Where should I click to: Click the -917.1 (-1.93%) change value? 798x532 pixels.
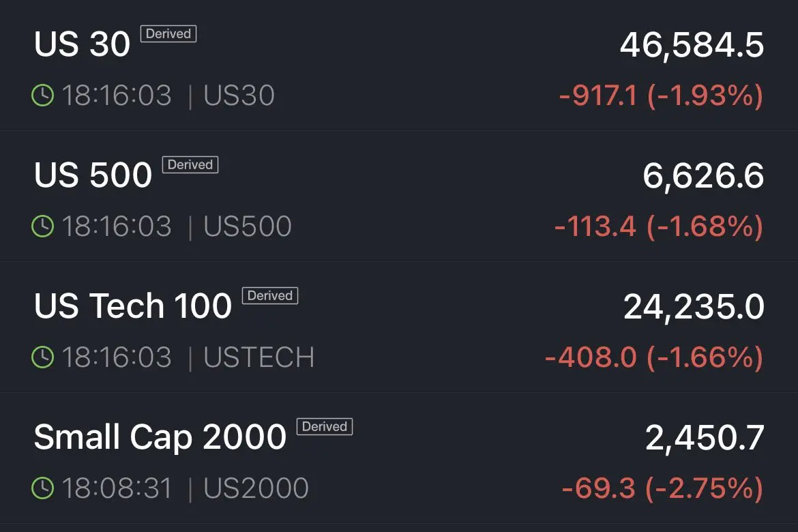coord(660,95)
